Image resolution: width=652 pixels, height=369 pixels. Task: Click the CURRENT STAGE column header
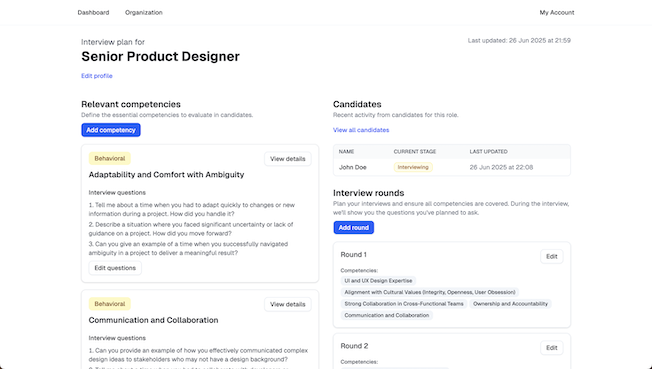pyautogui.click(x=415, y=151)
